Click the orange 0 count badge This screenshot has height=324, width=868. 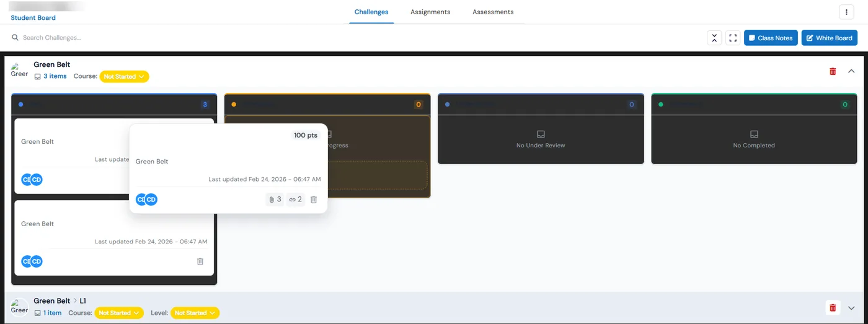tap(418, 105)
